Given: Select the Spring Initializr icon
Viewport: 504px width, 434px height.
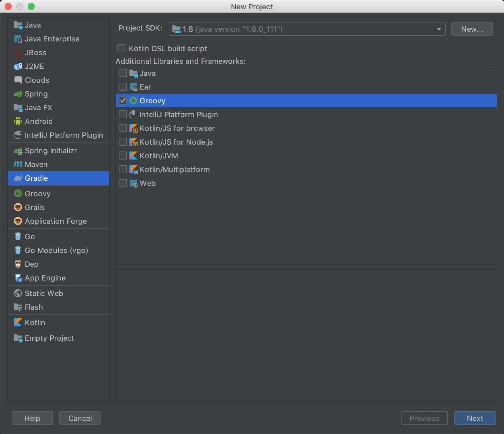Looking at the screenshot, I should pyautogui.click(x=18, y=151).
